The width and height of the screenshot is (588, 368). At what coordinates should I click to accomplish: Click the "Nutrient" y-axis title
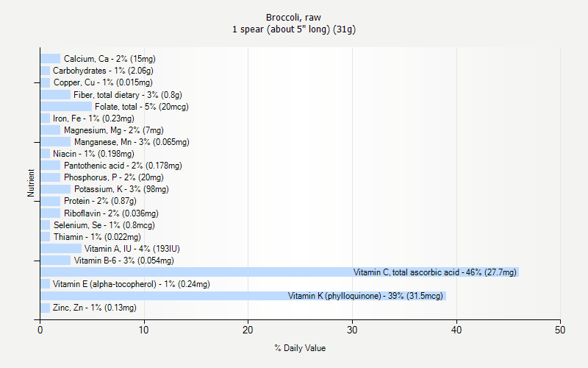[31, 183]
